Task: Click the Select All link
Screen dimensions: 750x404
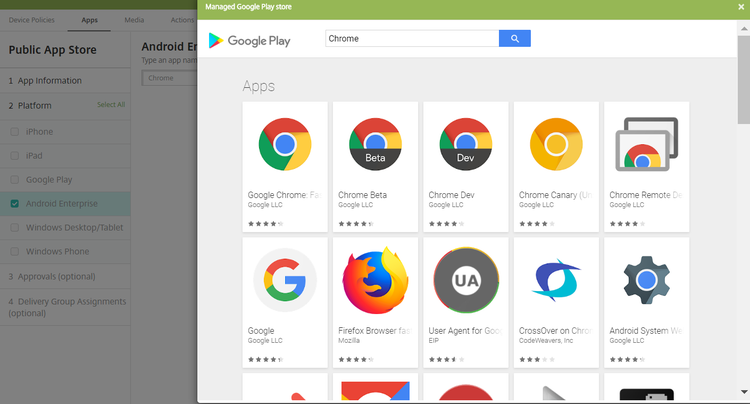Action: point(111,105)
